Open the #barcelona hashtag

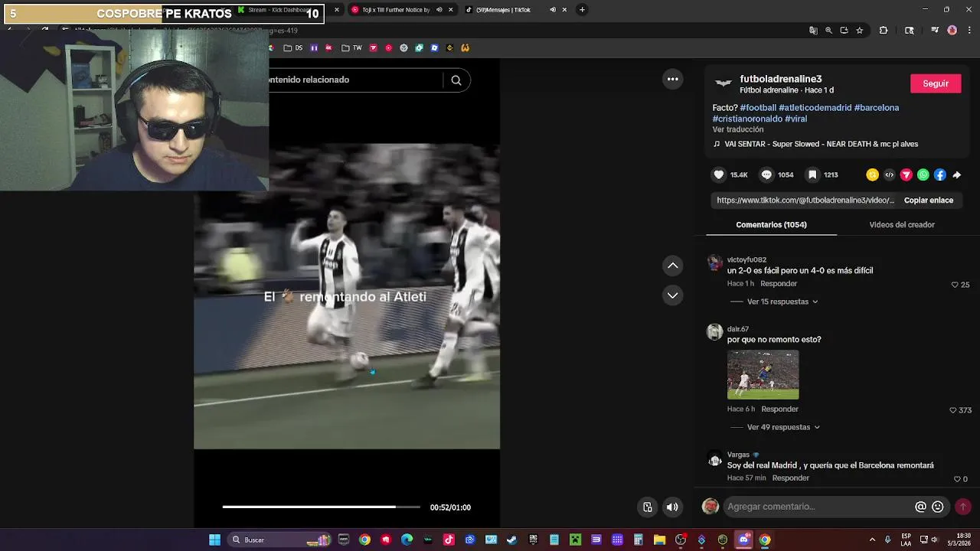click(877, 108)
